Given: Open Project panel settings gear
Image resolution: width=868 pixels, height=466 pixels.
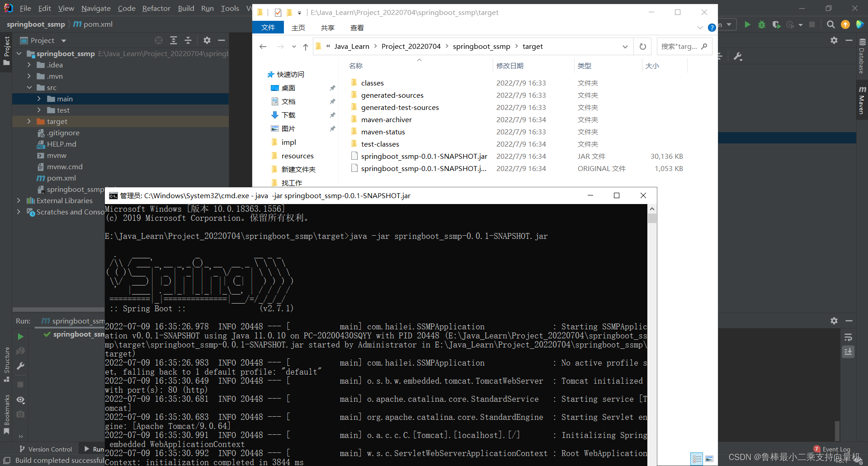Looking at the screenshot, I should (x=207, y=40).
